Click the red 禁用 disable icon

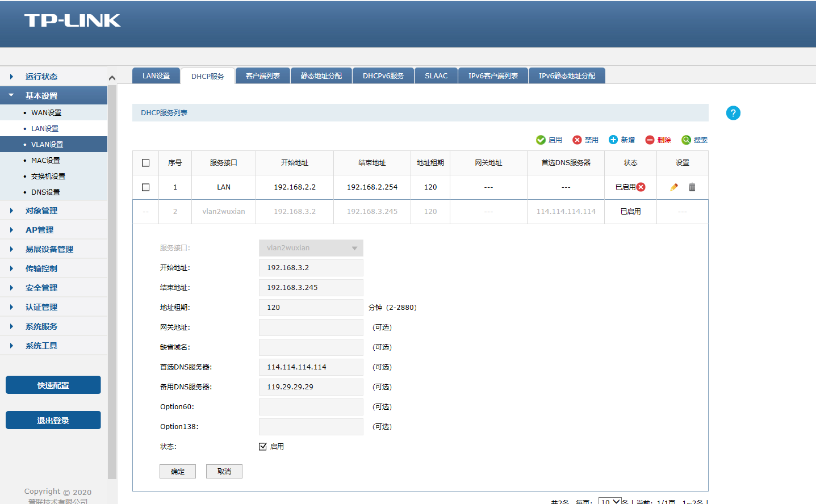[x=577, y=140]
